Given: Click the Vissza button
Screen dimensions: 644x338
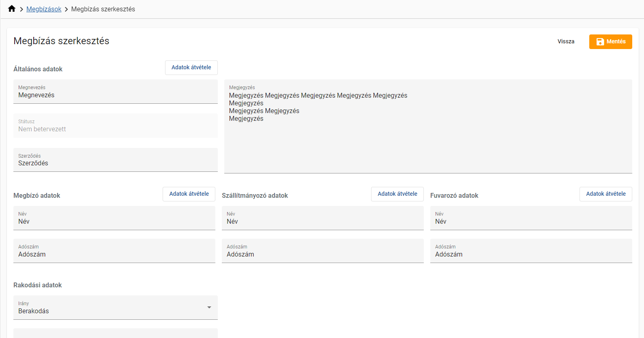Looking at the screenshot, I should click(566, 41).
